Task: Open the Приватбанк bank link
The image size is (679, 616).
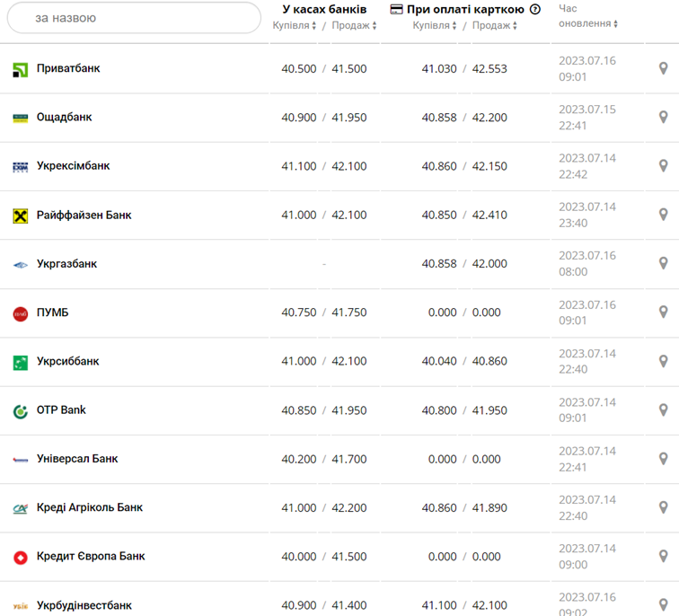Action: 68,68
